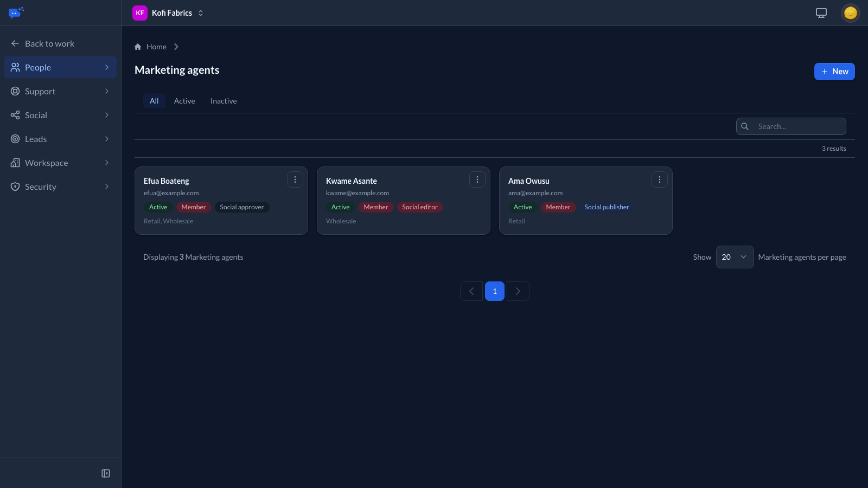Expand the Security sidebar section
The height and width of the screenshot is (488, 868).
60,187
